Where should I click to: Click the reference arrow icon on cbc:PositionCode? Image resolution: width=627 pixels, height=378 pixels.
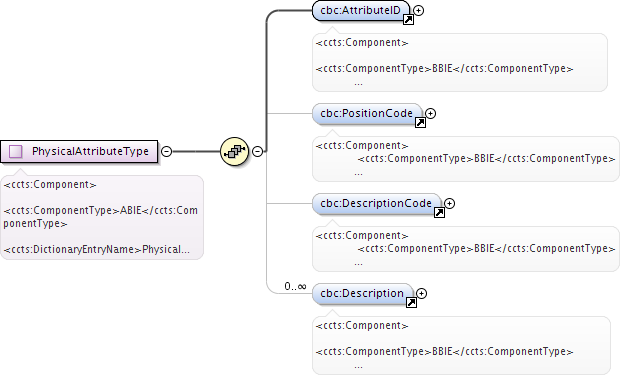coord(420,123)
